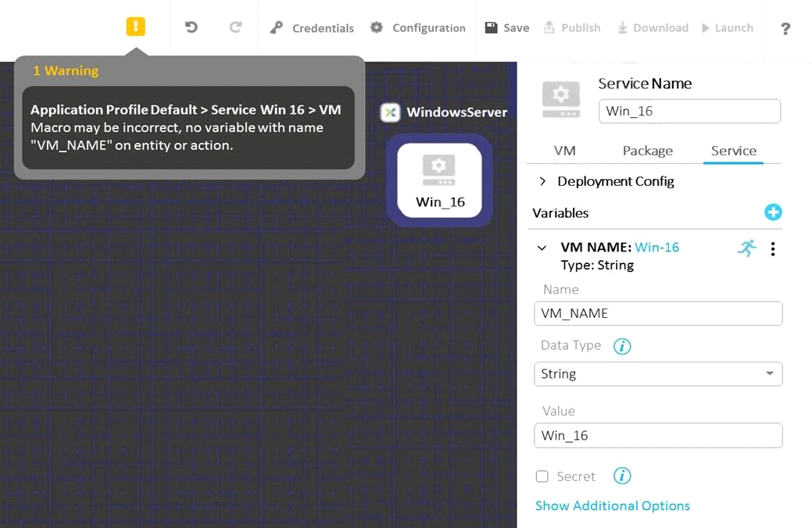
Task: Open the String data type dropdown
Action: tap(658, 374)
